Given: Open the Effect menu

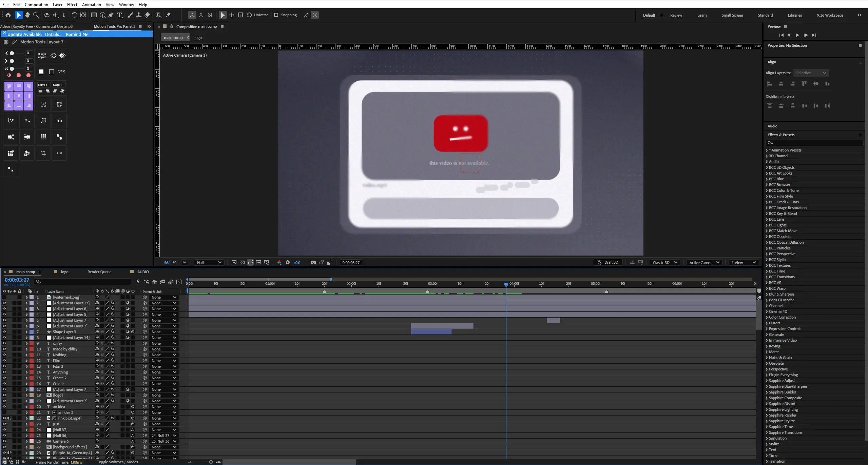Looking at the screenshot, I should 72,4.
